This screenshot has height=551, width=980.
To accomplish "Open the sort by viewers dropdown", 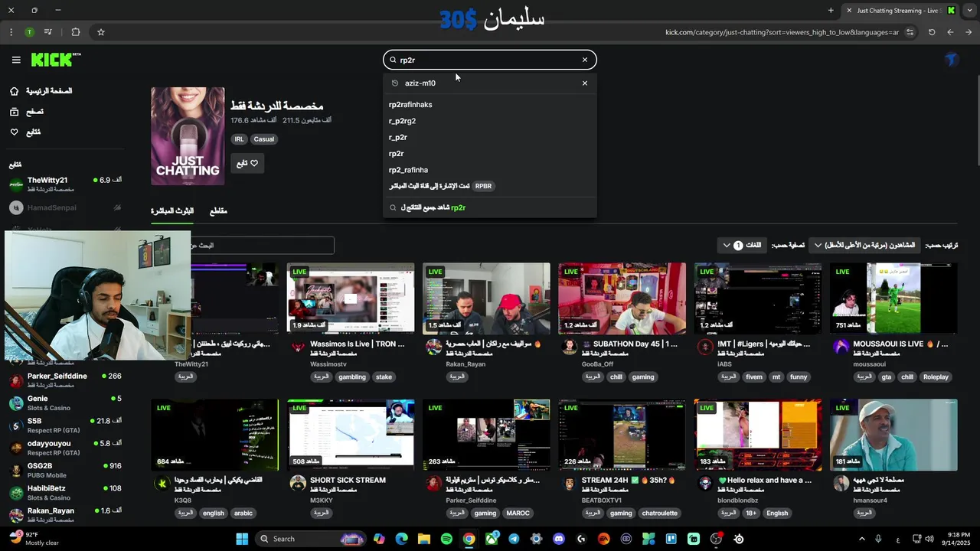I will click(864, 245).
